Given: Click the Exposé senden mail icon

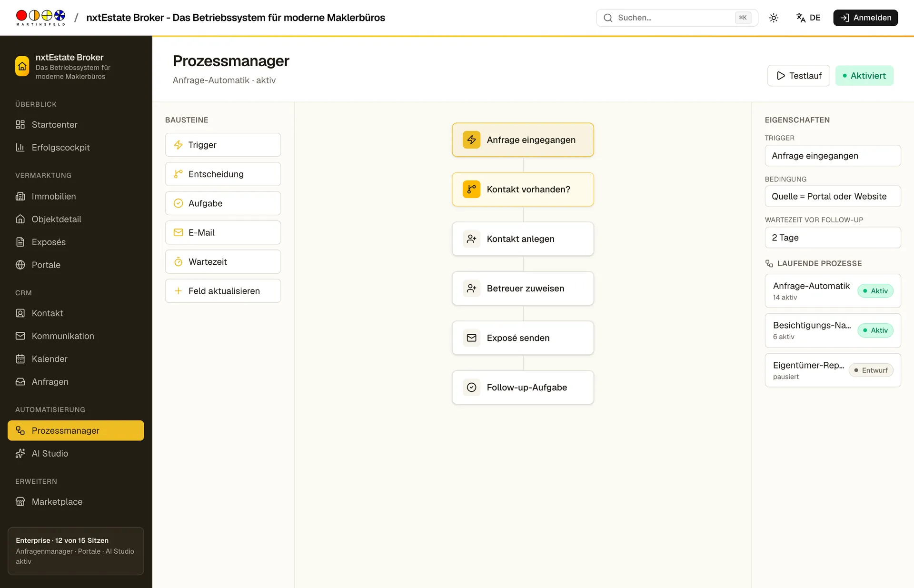Looking at the screenshot, I should pyautogui.click(x=471, y=338).
